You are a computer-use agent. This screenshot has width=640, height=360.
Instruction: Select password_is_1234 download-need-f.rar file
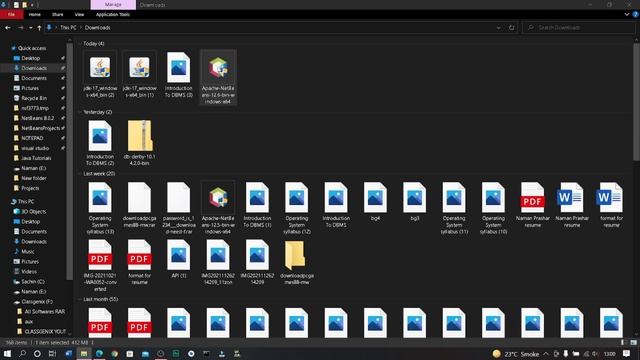pyautogui.click(x=178, y=198)
